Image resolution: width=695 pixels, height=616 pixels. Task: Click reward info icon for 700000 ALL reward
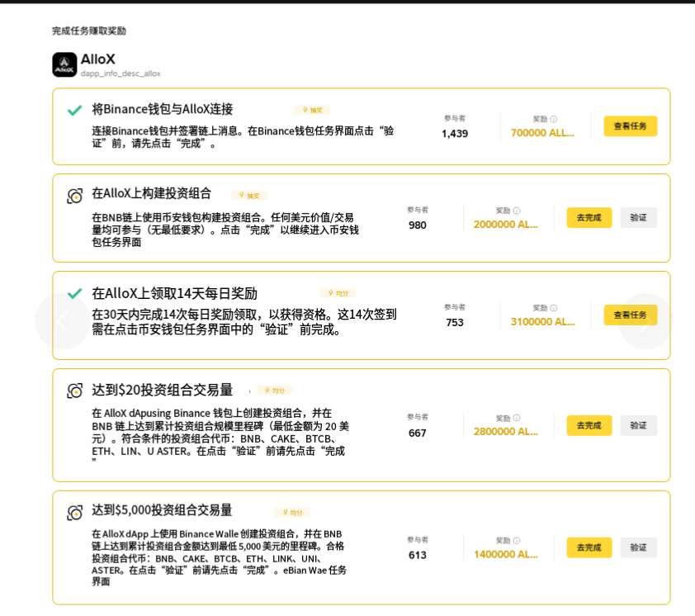click(x=554, y=119)
